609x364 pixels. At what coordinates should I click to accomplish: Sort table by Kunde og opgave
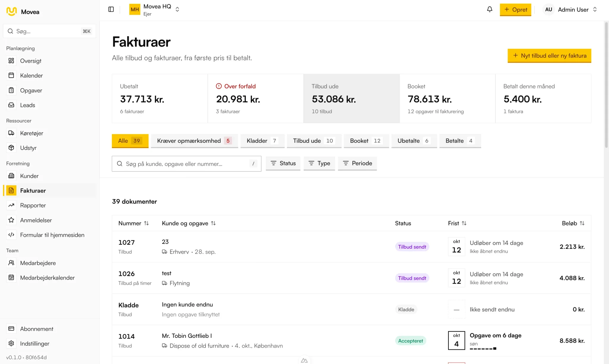pyautogui.click(x=189, y=223)
